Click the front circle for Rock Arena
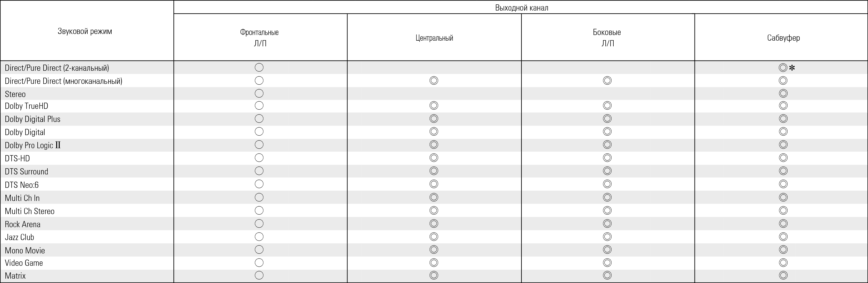Screen dimensions: 868x283 259,224
